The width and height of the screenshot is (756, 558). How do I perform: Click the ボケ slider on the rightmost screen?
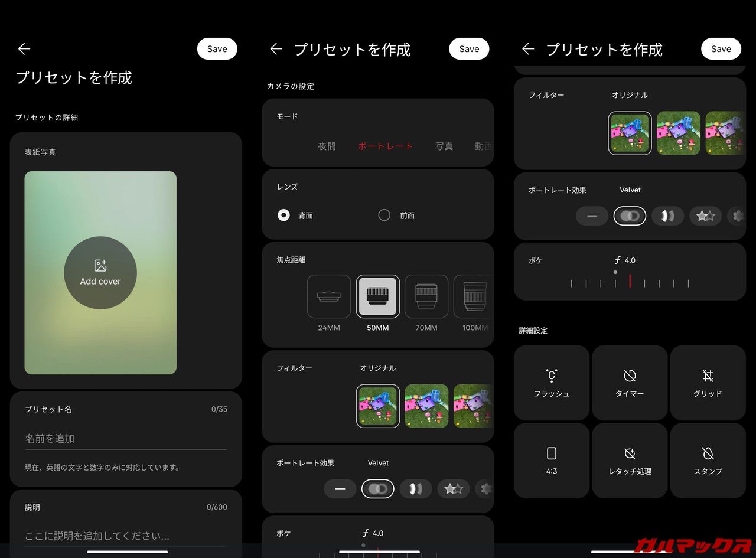pyautogui.click(x=630, y=282)
